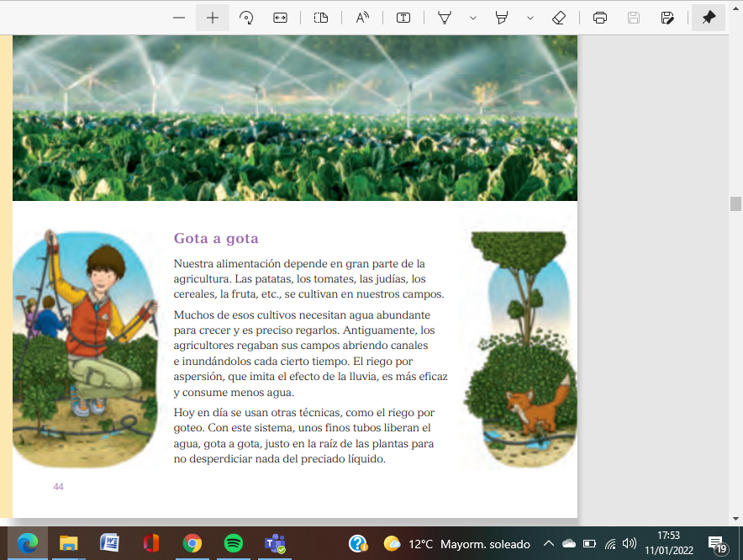Save the PDF as a copy
743x560 pixels.
[x=667, y=18]
